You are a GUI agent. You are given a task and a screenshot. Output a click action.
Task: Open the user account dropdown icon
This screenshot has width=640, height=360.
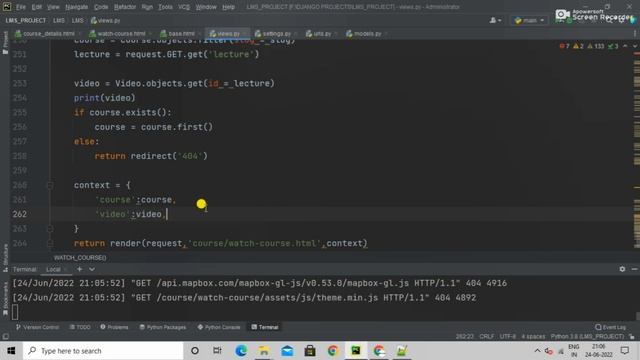click(x=495, y=20)
